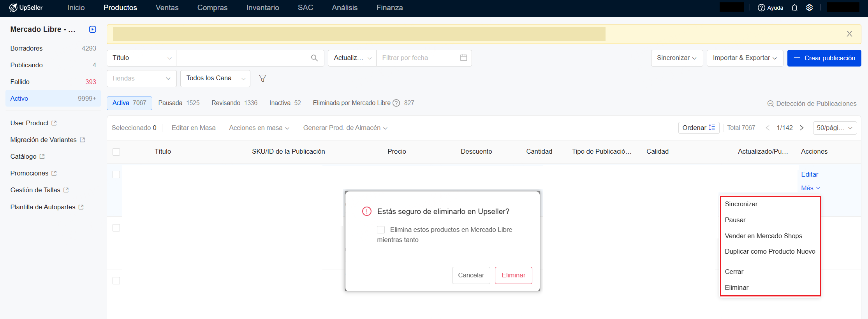Open the Título search type dropdown
The width and height of the screenshot is (868, 319).
tap(141, 58)
